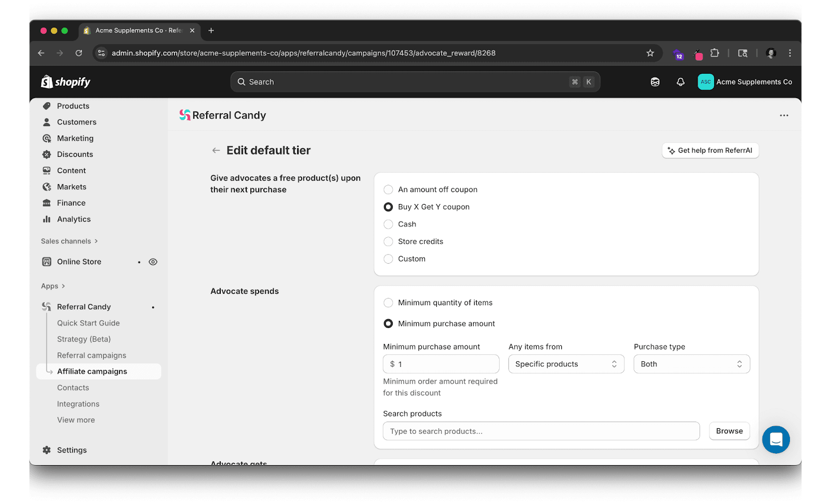Open the Products icon in sidebar
Screen dimensions: 831x504
point(47,106)
